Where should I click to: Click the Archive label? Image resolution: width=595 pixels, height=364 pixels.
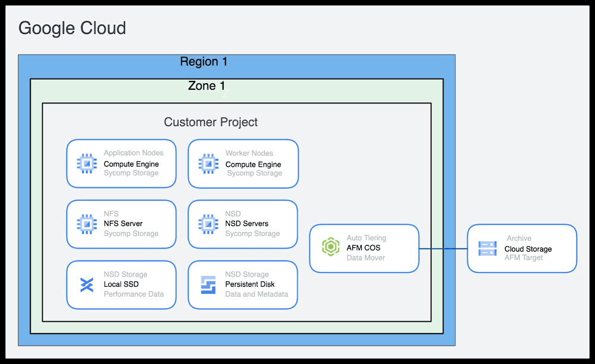(519, 238)
